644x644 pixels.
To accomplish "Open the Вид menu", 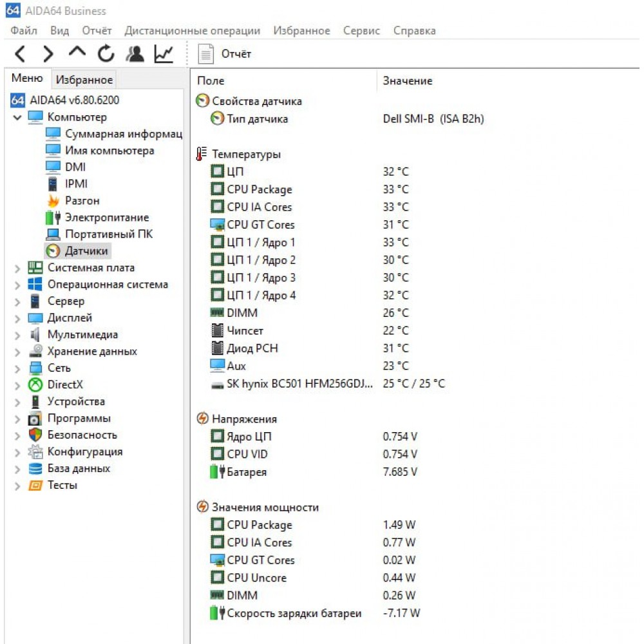I will point(59,31).
